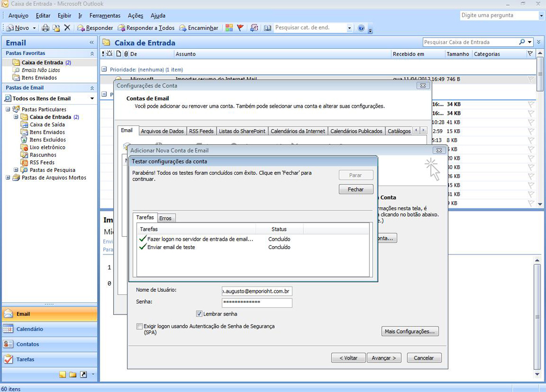The width and height of the screenshot is (546, 392).
Task: Click the Senha password field
Action: [x=257, y=303]
